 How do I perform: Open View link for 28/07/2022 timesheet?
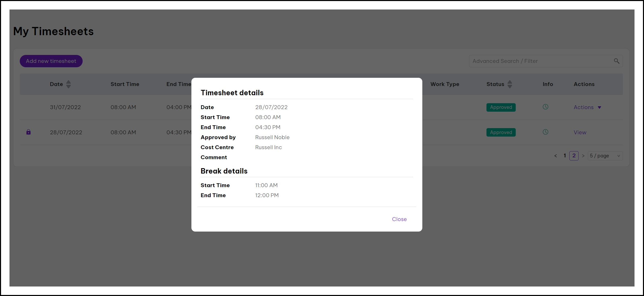point(580,132)
